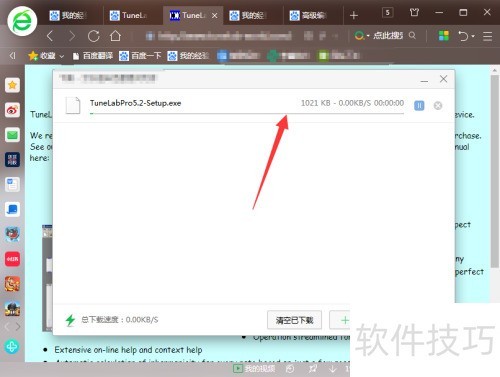500x377 pixels.
Task: Click the file icon of the download row
Action: point(73,105)
